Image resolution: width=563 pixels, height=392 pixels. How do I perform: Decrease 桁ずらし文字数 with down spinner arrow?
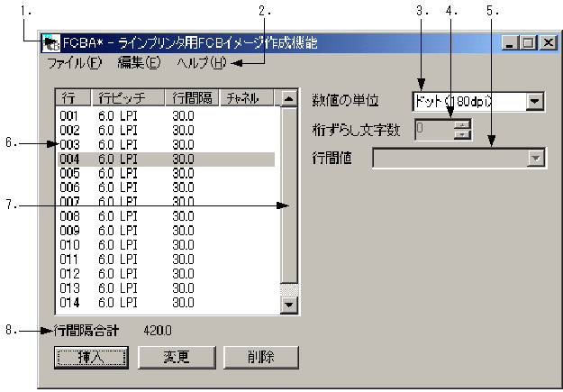pos(463,135)
